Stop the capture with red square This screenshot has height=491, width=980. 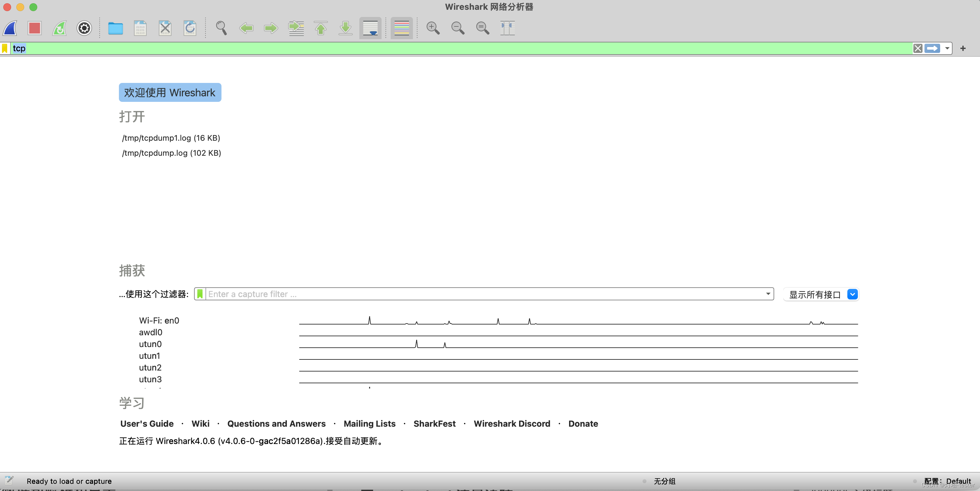35,28
